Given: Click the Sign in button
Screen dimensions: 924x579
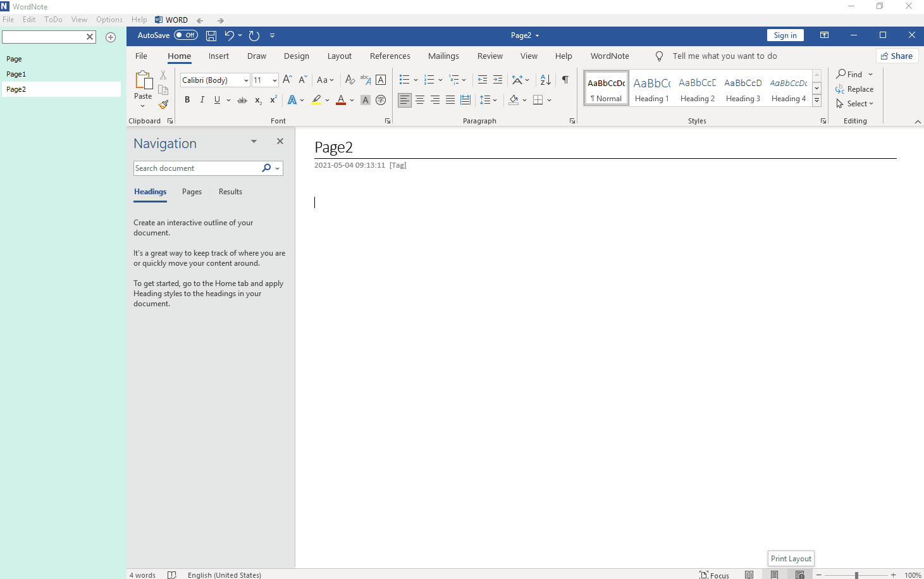Looking at the screenshot, I should [785, 35].
